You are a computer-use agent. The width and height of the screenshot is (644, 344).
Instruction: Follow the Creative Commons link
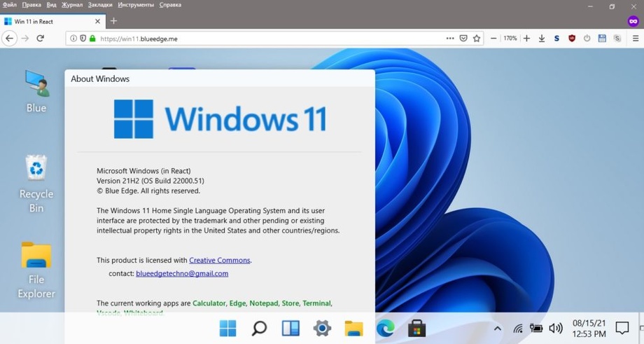click(x=219, y=260)
